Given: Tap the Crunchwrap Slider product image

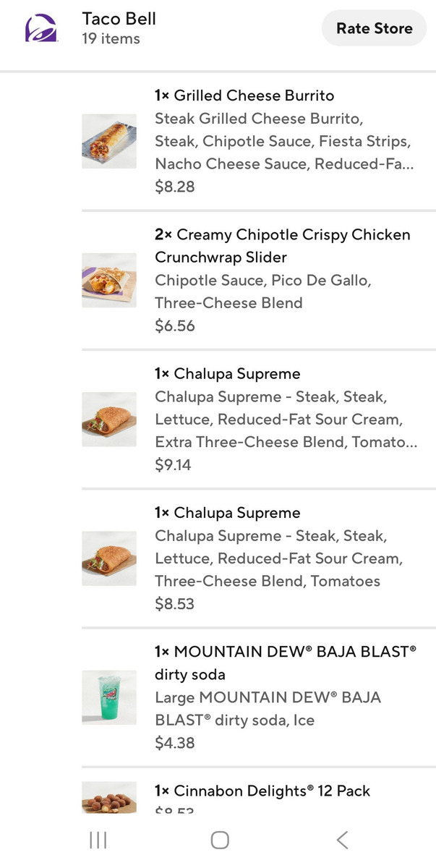Looking at the screenshot, I should coord(109,280).
